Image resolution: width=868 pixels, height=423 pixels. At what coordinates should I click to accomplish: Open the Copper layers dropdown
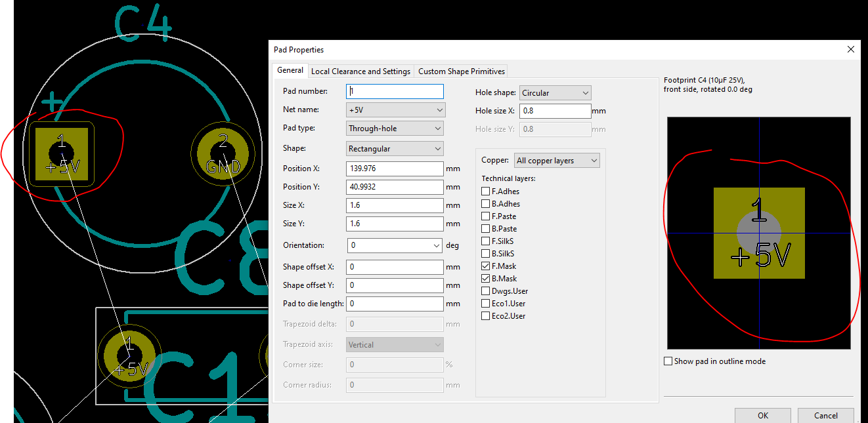(x=557, y=161)
